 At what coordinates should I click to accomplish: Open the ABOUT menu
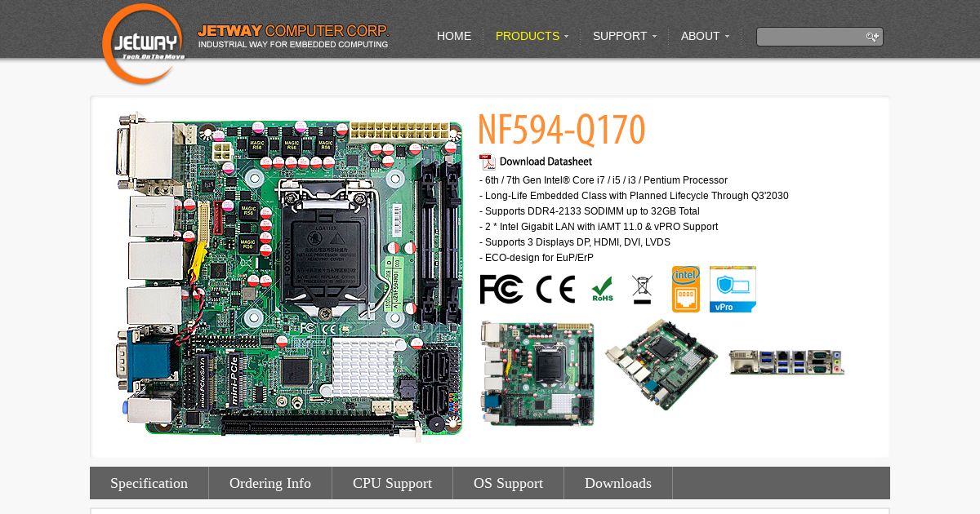pos(701,36)
